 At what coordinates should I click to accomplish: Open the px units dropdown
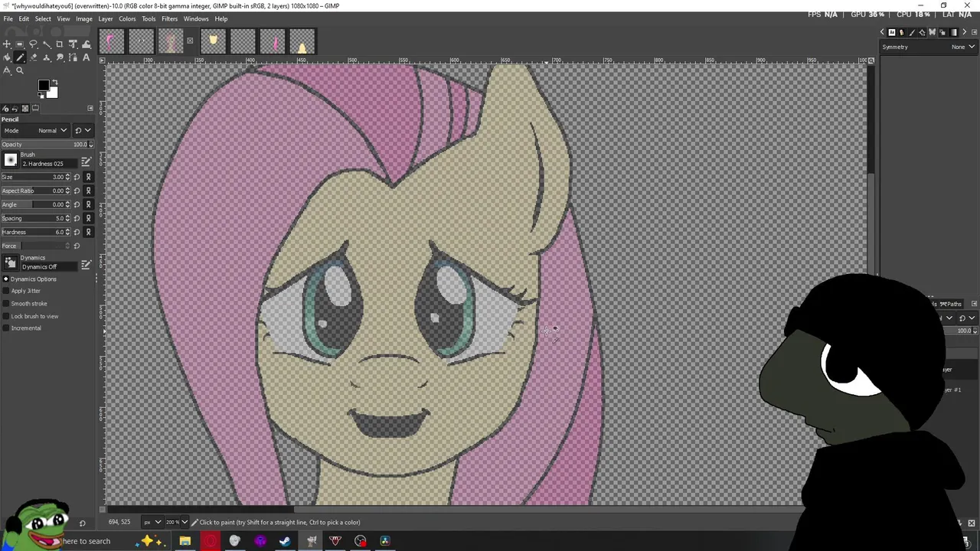tap(152, 522)
